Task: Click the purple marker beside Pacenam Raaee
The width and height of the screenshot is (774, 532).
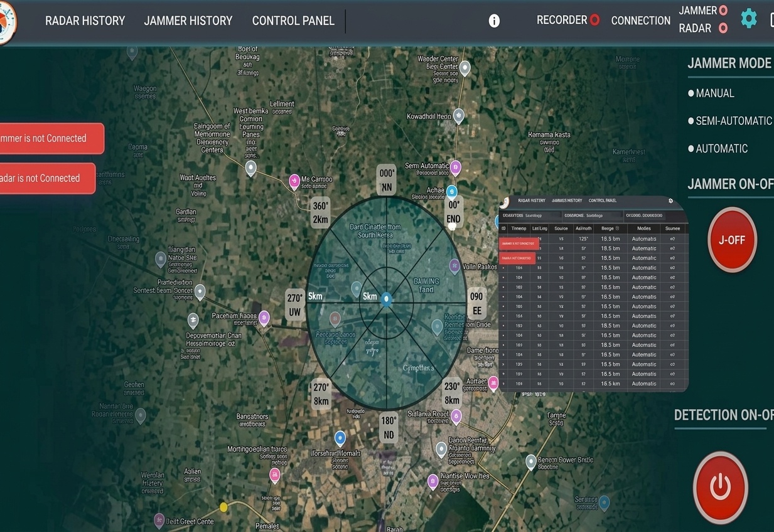Action: (264, 318)
